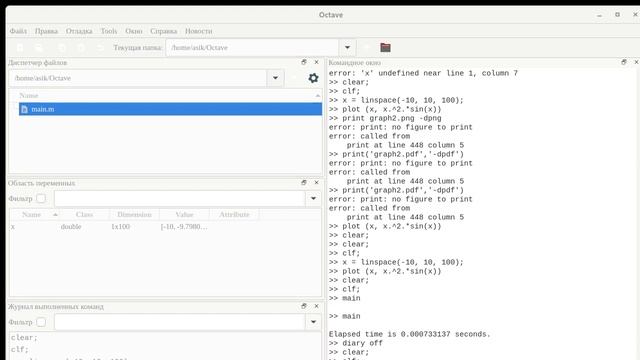Open the Окно menu
Viewport: 640px width, 360px height.
tap(133, 31)
